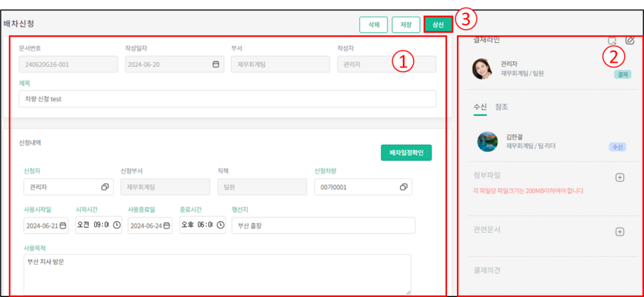Open the 사용시작일 calendar picker icon
The image size is (644, 297).
[63, 226]
